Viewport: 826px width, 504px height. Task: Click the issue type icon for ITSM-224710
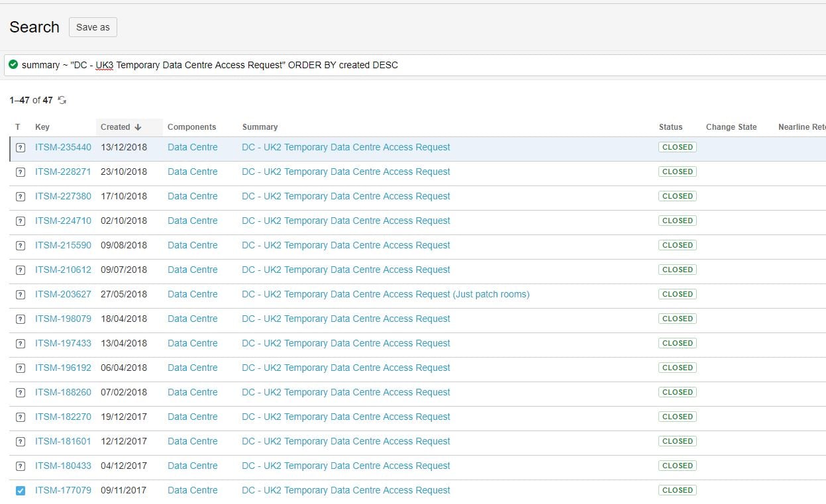coord(21,221)
